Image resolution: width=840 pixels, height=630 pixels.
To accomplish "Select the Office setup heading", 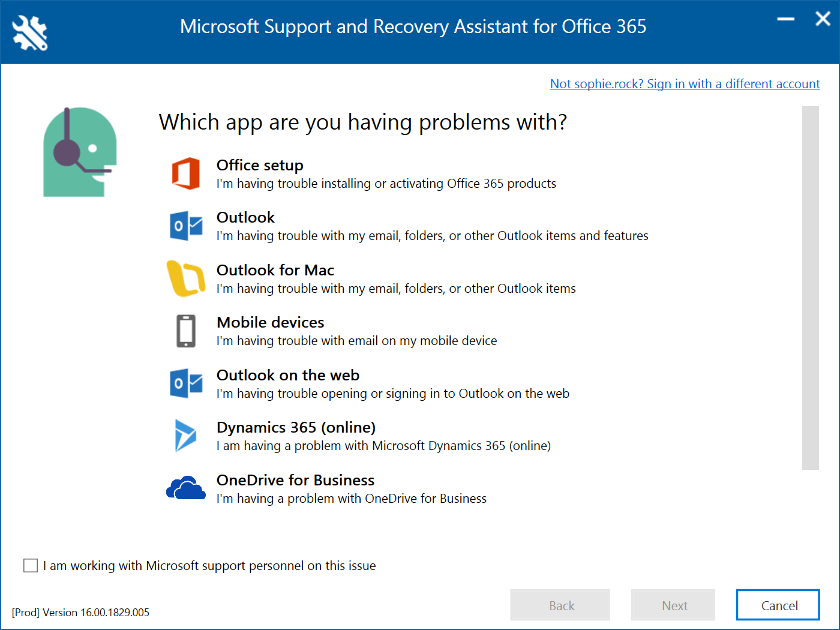I will coord(260,165).
